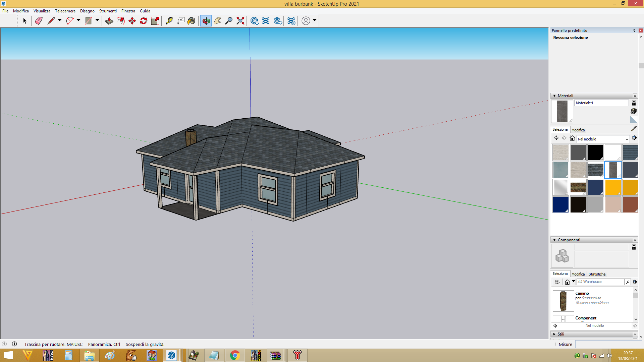The image size is (644, 362).
Task: Open 3D Warehouse from toolbar
Action: tap(254, 21)
